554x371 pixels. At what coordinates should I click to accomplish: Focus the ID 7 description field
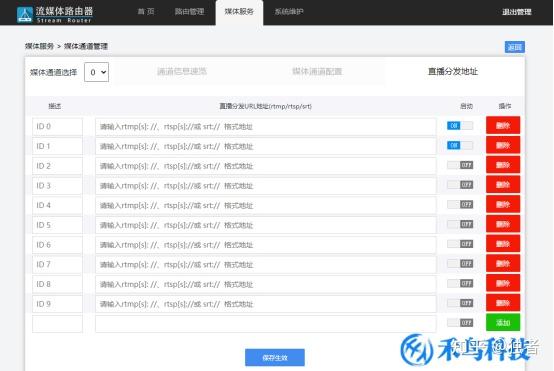57,265
